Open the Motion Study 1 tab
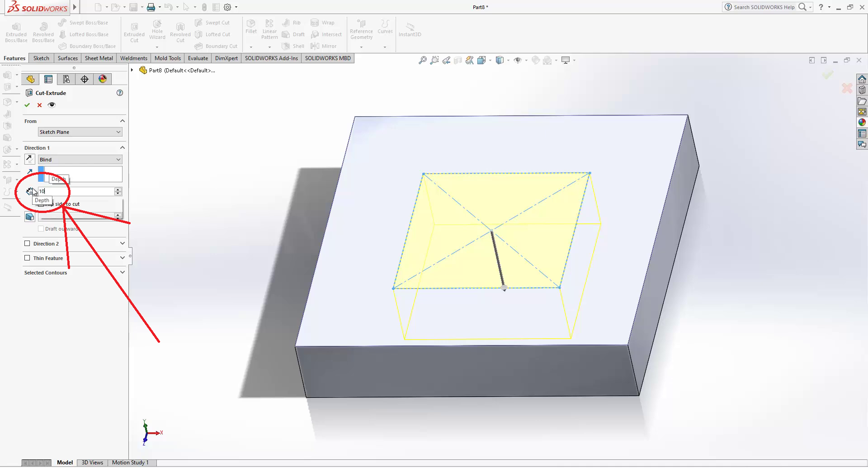This screenshot has height=468, width=868. tap(130, 463)
